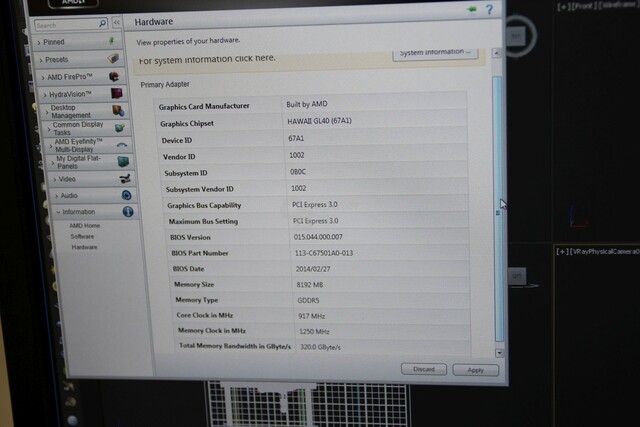Click the My Digital Flat-Panels monitor icon
This screenshot has width=640, height=427.
point(123,162)
